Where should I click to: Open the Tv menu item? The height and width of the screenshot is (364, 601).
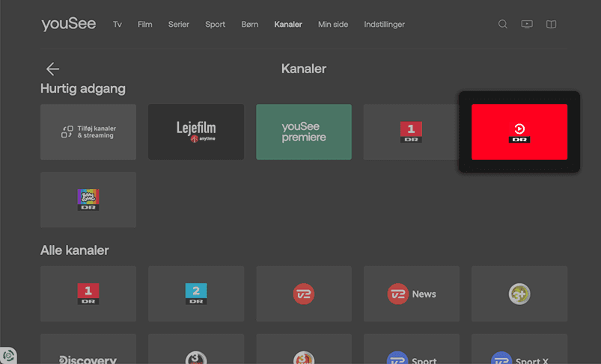(x=118, y=25)
